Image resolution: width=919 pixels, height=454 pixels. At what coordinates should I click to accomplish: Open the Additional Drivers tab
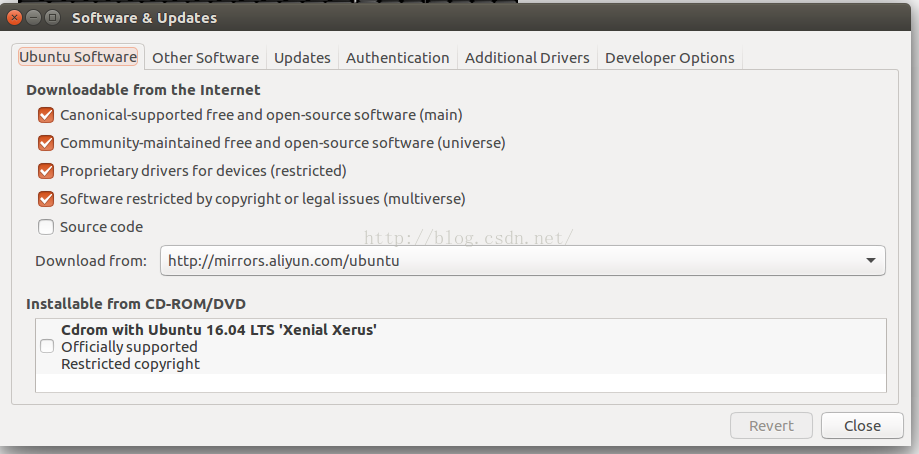coord(527,58)
